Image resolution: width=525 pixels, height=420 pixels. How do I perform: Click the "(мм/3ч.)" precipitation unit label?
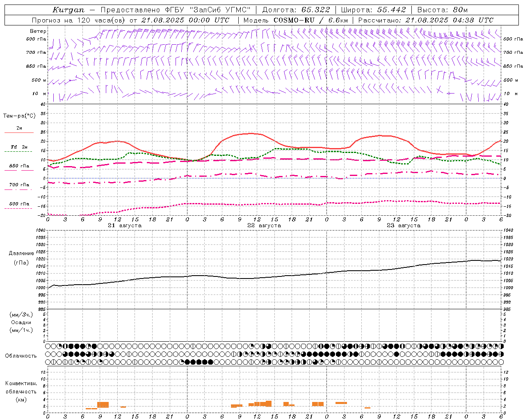(21, 315)
